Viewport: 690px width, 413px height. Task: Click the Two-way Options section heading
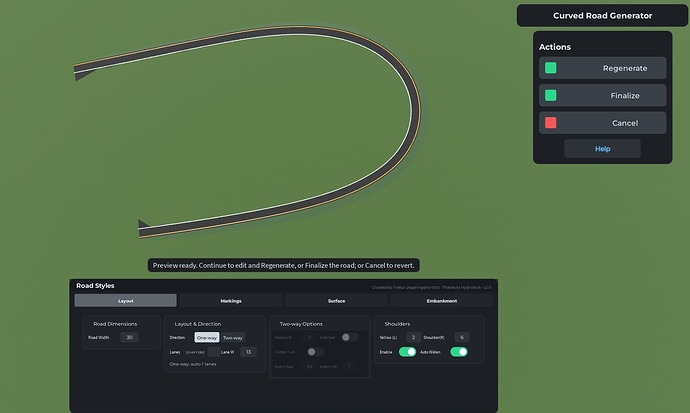(x=301, y=324)
